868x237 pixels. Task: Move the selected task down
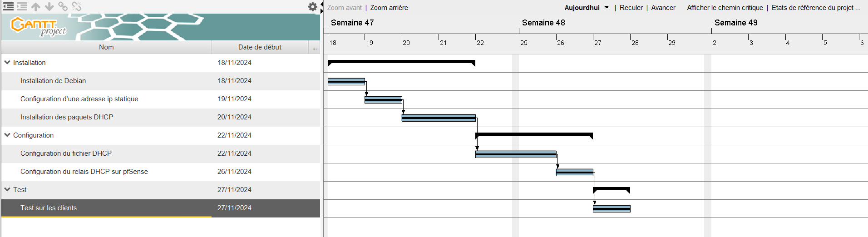point(49,6)
